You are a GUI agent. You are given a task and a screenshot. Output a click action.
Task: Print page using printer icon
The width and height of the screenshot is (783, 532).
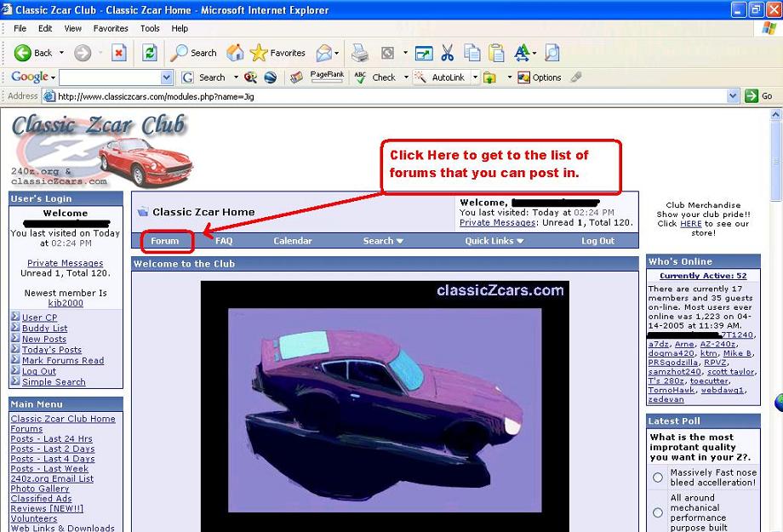[x=359, y=53]
